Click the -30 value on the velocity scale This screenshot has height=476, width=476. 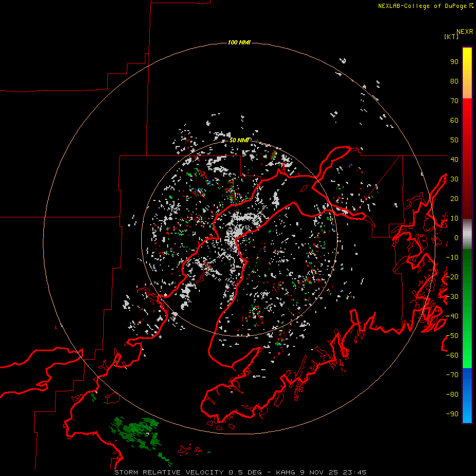[452, 297]
